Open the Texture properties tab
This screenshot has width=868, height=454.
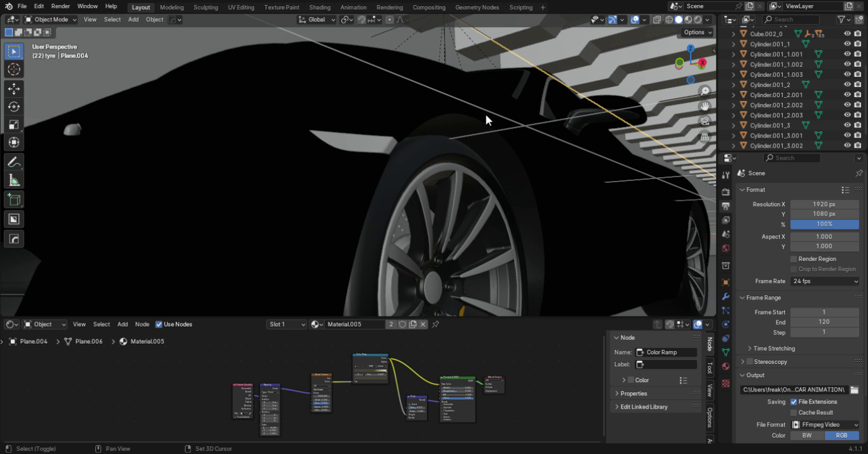click(x=725, y=383)
